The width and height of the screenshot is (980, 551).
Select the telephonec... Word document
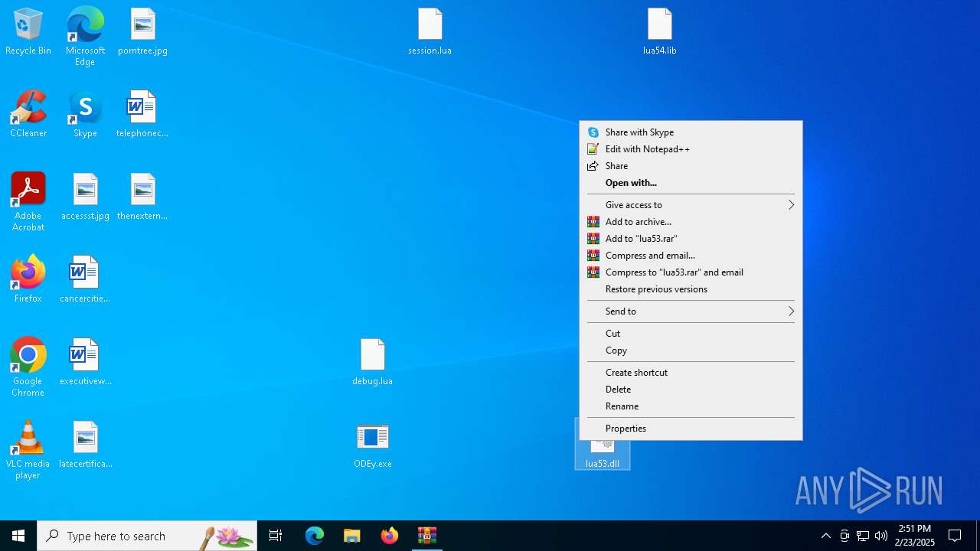pos(142,115)
